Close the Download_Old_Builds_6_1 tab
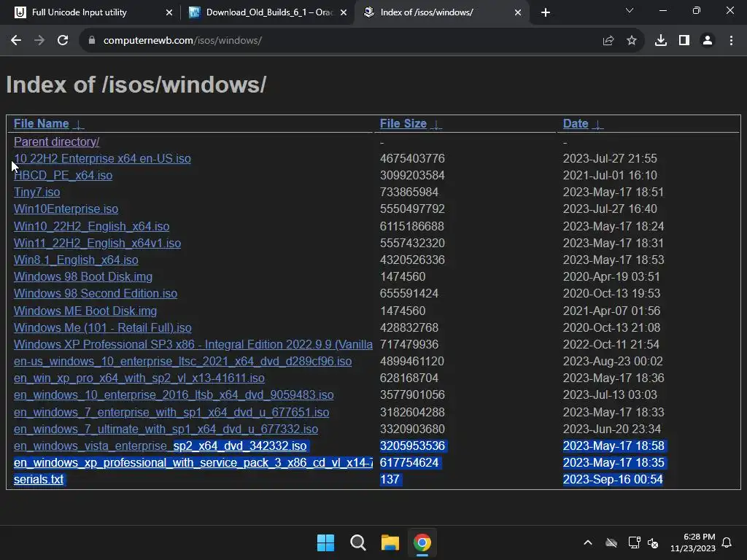This screenshot has height=560, width=747. (344, 12)
